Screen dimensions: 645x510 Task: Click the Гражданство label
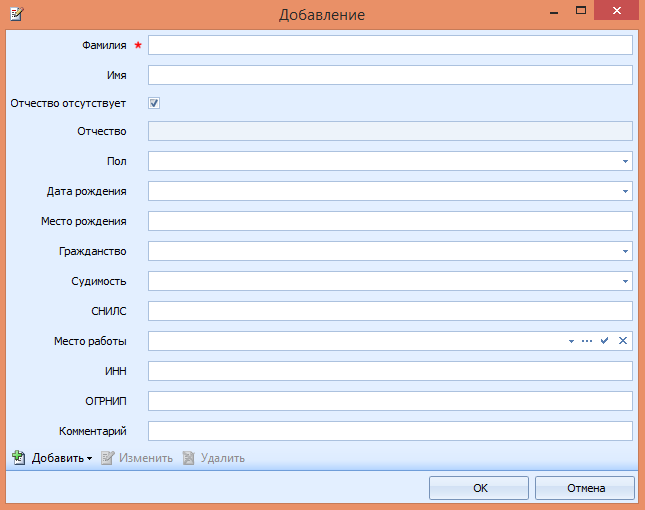(x=93, y=251)
